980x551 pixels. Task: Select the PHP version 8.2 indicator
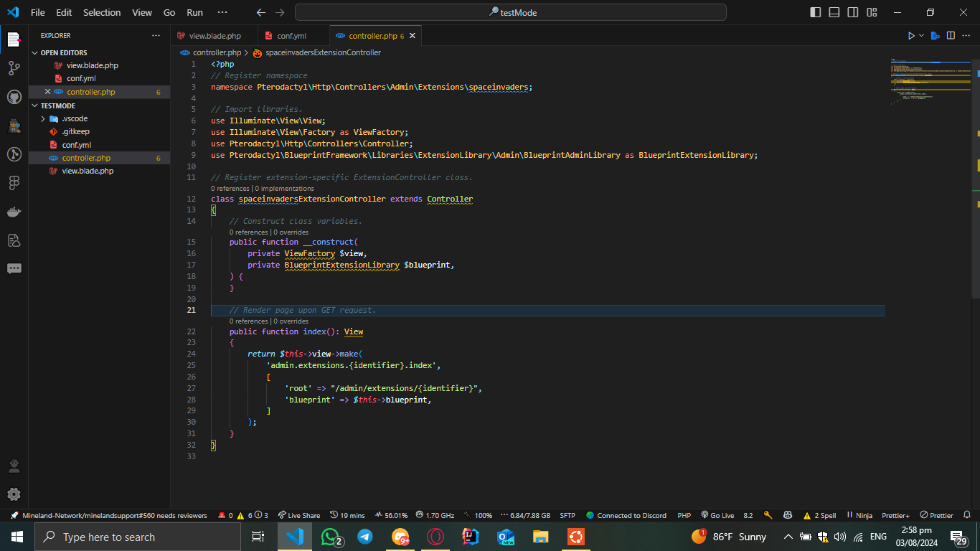pyautogui.click(x=748, y=515)
